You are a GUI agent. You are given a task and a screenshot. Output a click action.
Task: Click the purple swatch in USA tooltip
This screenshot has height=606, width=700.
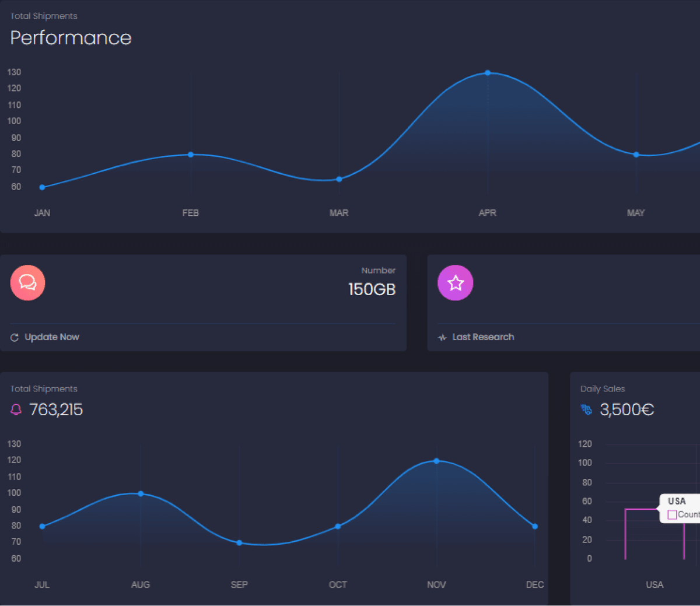tap(672, 514)
